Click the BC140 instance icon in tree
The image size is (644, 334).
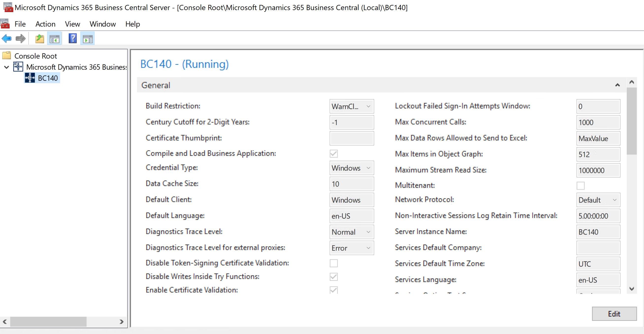pos(30,78)
